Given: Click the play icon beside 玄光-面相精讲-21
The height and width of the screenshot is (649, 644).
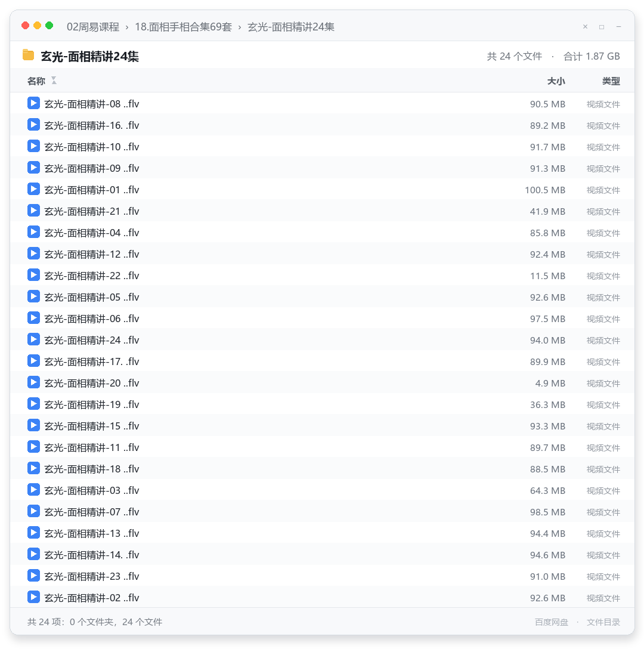Looking at the screenshot, I should click(33, 211).
